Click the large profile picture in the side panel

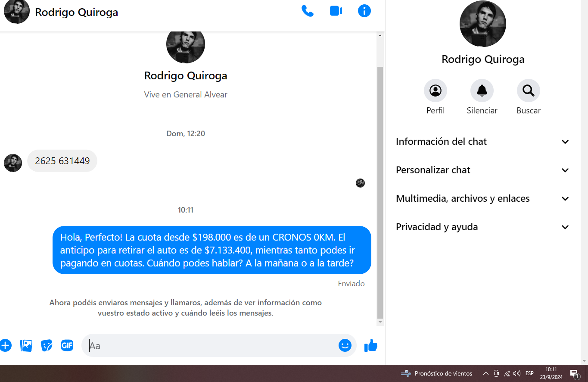point(482,24)
